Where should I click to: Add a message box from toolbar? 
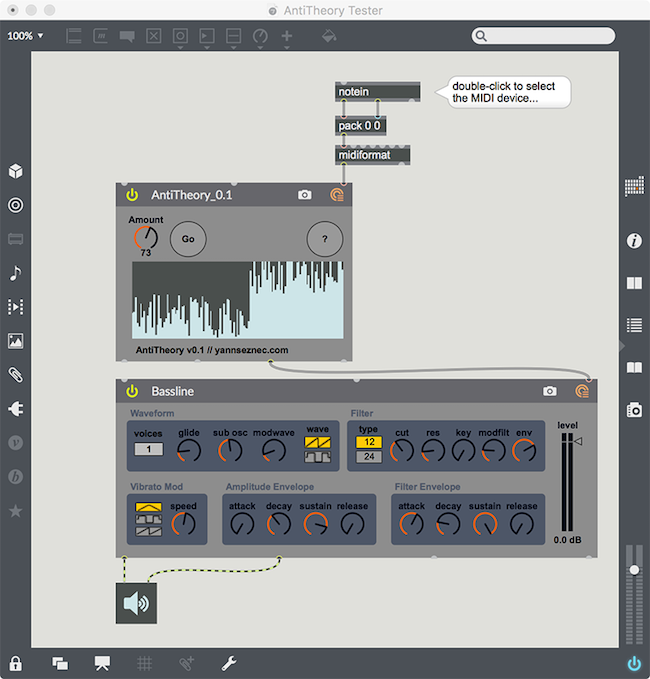(101, 36)
